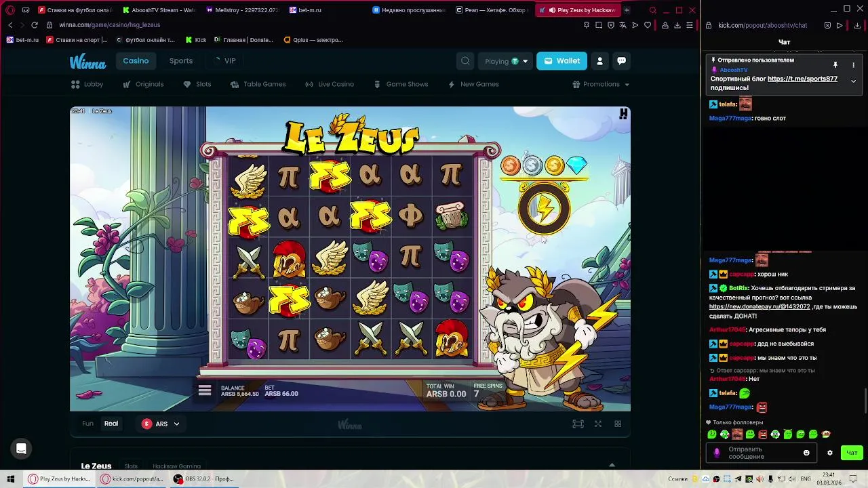Open the emoji picker in chat input
The height and width of the screenshot is (488, 868).
click(806, 453)
